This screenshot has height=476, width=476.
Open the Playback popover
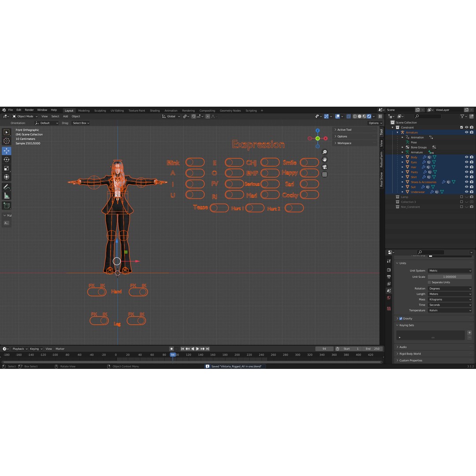[x=20, y=349]
